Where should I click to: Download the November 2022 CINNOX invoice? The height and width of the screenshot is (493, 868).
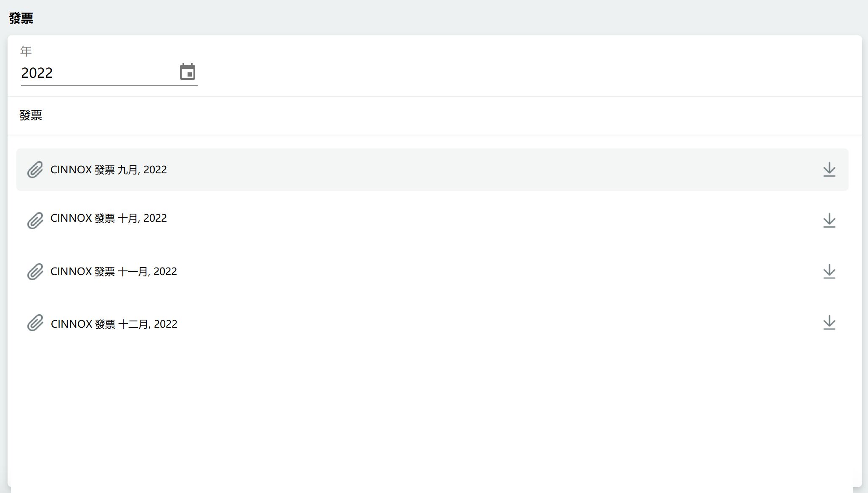click(829, 271)
